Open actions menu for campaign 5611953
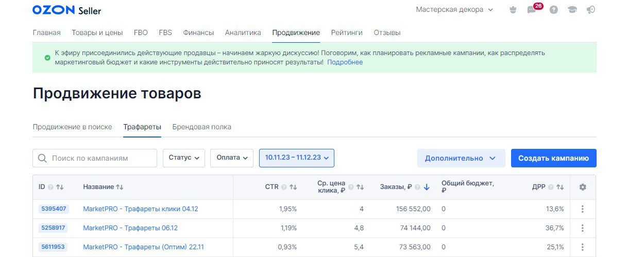Viewport: 644px width, 257px height. pyautogui.click(x=583, y=247)
